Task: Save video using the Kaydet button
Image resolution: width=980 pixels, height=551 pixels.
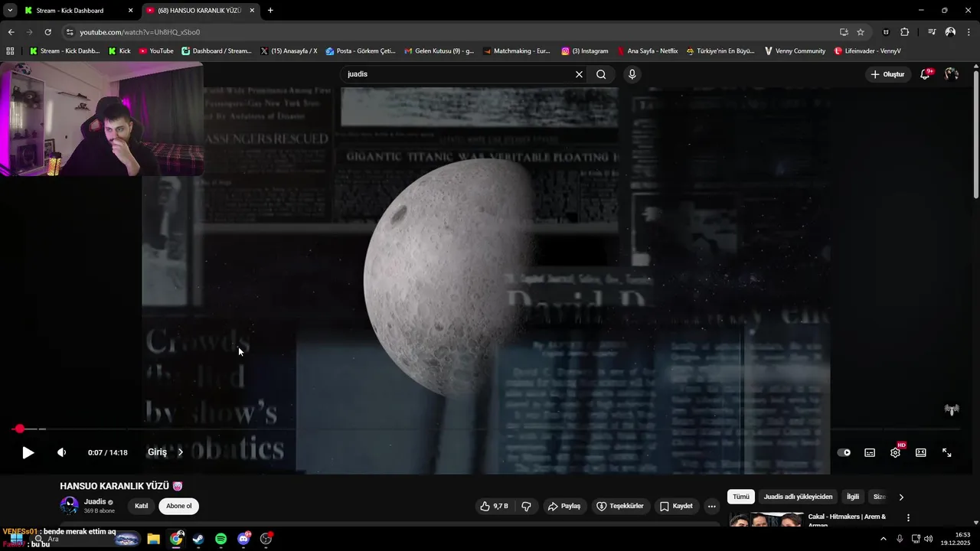Action: click(676, 506)
